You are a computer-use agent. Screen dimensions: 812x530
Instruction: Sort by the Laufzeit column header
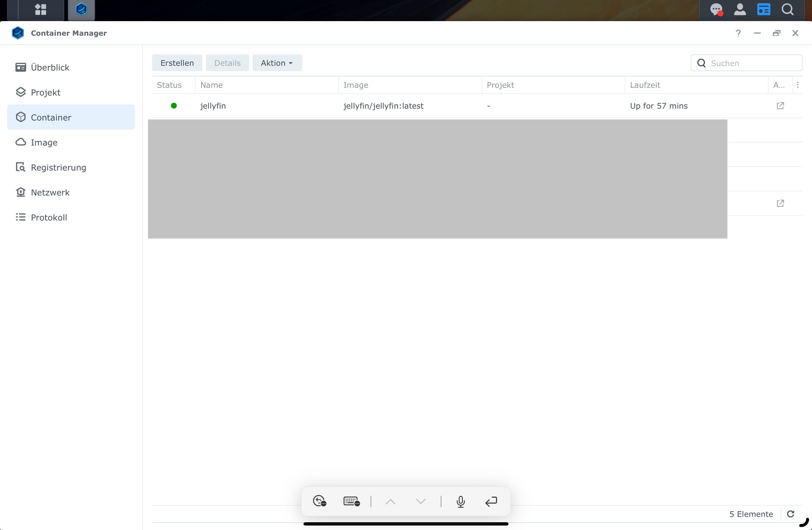point(645,85)
